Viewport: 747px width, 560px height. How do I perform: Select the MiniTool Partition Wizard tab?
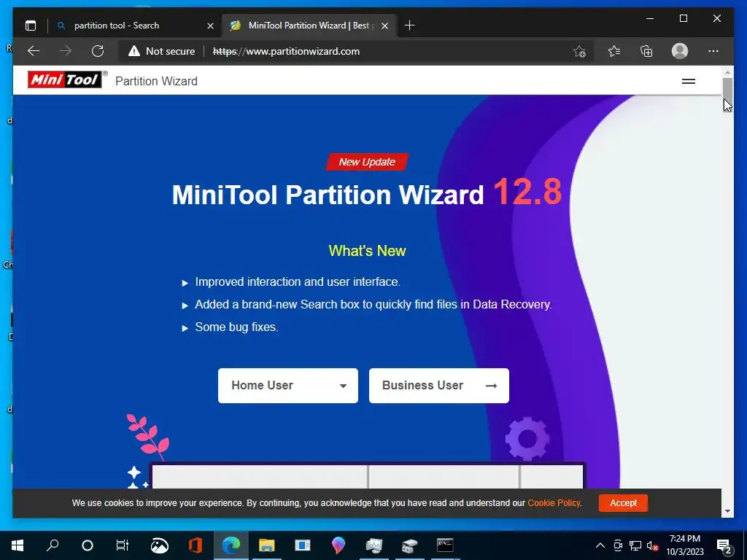[x=309, y=26]
